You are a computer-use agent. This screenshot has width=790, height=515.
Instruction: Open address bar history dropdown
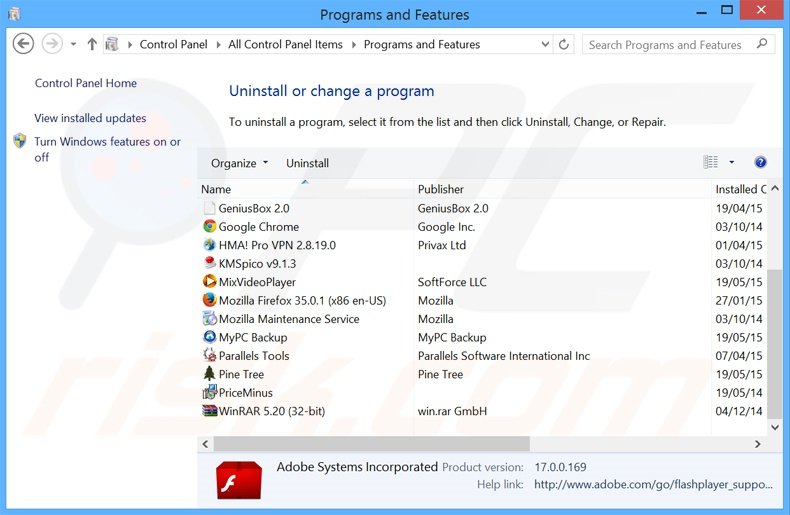click(x=545, y=44)
